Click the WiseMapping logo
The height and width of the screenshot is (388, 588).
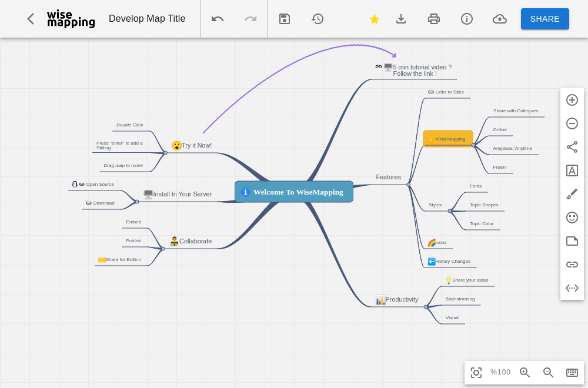coord(71,19)
